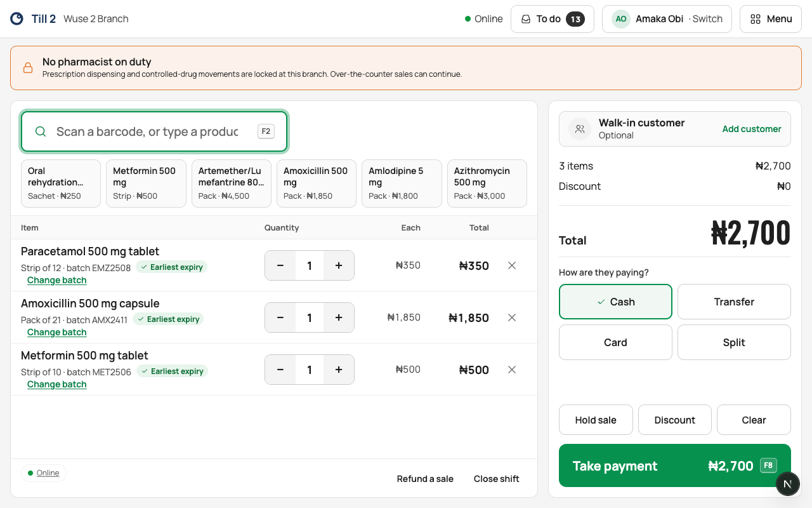
Task: Remove Metformin 500 mg tablet from cart
Action: click(x=512, y=370)
